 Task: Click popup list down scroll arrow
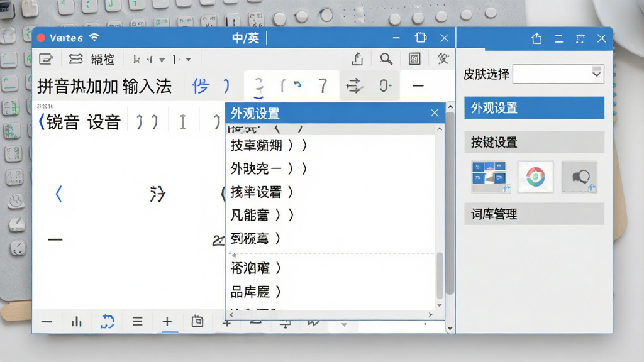click(440, 305)
